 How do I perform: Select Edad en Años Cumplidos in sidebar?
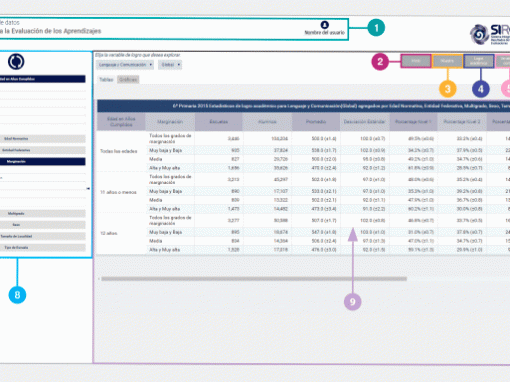coord(43,79)
